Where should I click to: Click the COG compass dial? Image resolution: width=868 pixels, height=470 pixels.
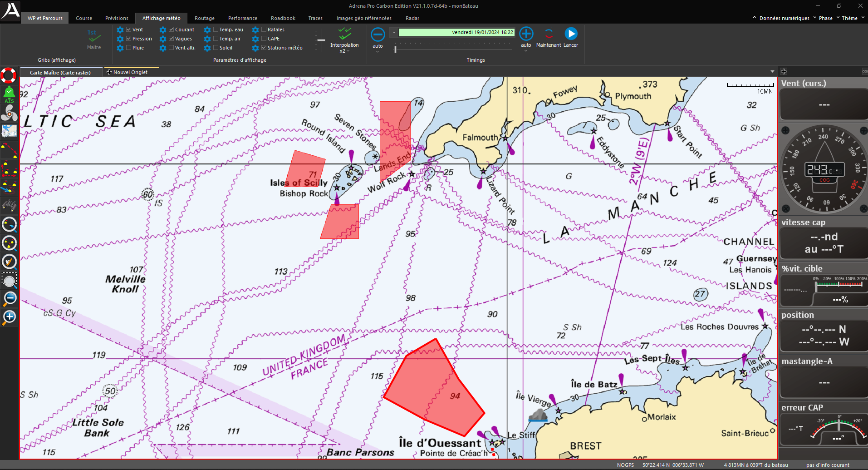pos(824,169)
